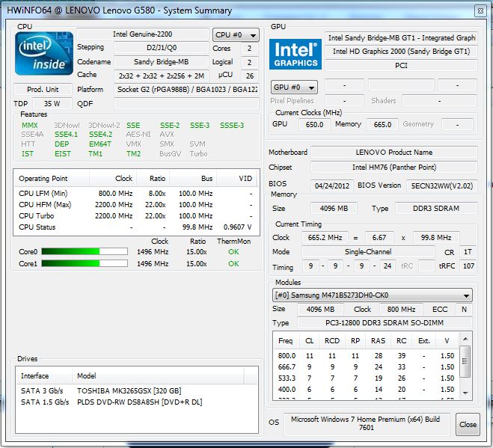
Task: Click the memory timing table scroll-down arrow
Action: pos(465,393)
